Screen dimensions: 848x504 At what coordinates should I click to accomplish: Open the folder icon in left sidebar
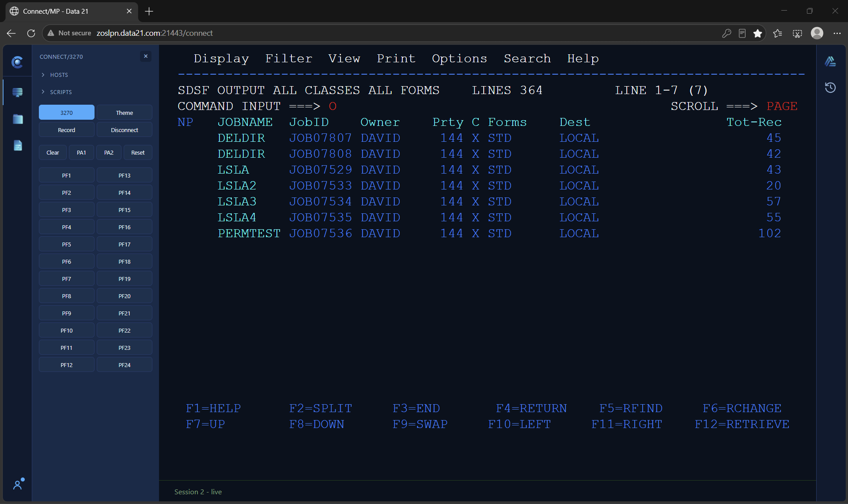click(18, 119)
